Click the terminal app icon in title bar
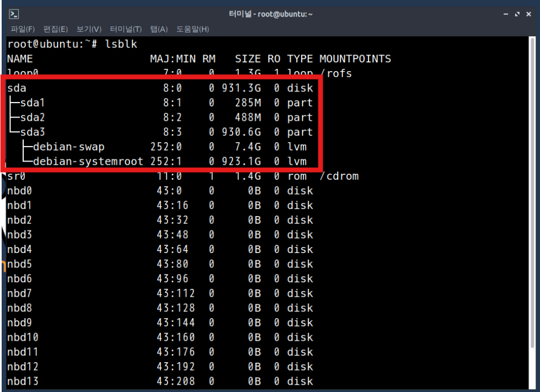This screenshot has width=540, height=392. [15, 14]
